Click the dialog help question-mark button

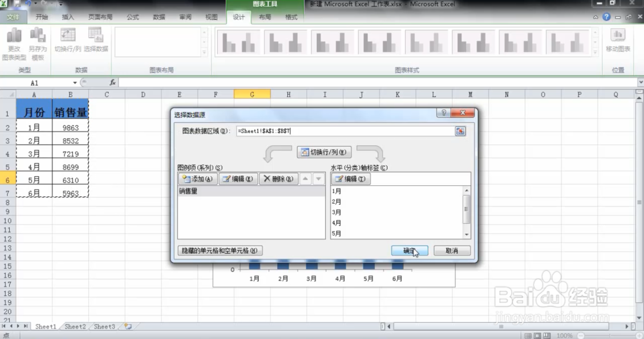click(x=443, y=113)
